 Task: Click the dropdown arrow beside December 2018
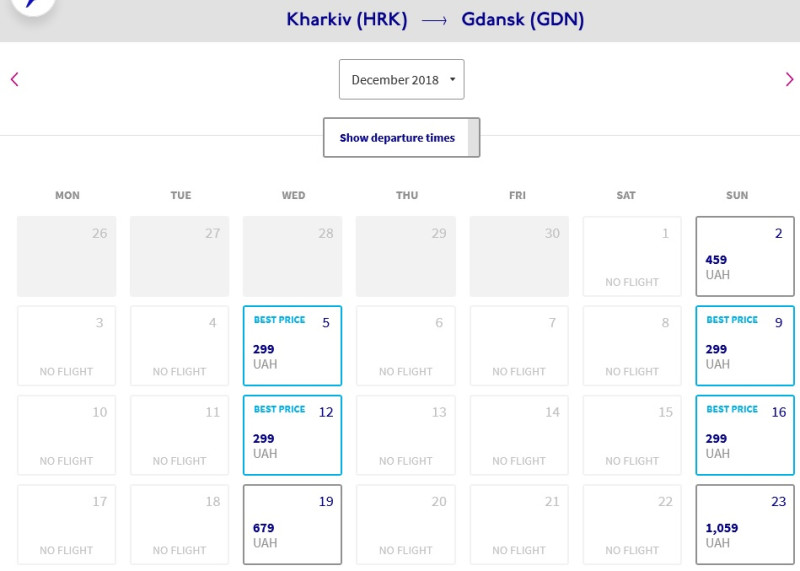(452, 79)
